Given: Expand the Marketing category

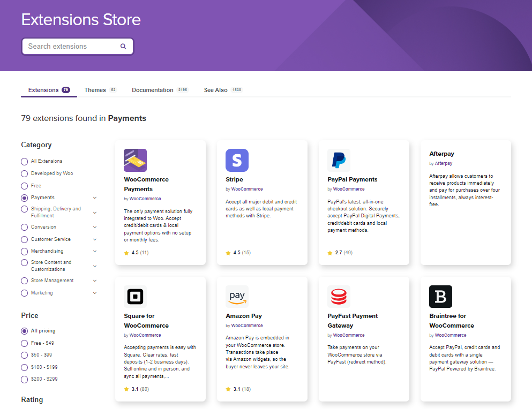Looking at the screenshot, I should (x=95, y=293).
